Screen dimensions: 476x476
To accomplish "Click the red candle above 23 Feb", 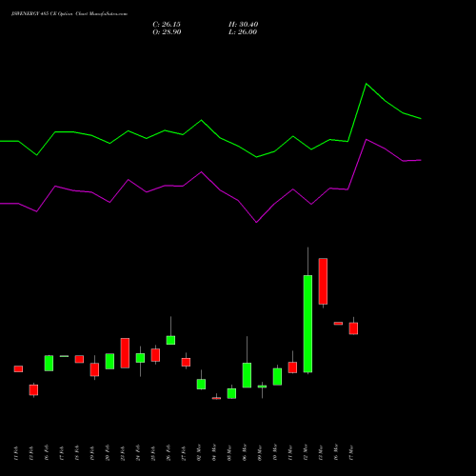I will pos(125,353).
